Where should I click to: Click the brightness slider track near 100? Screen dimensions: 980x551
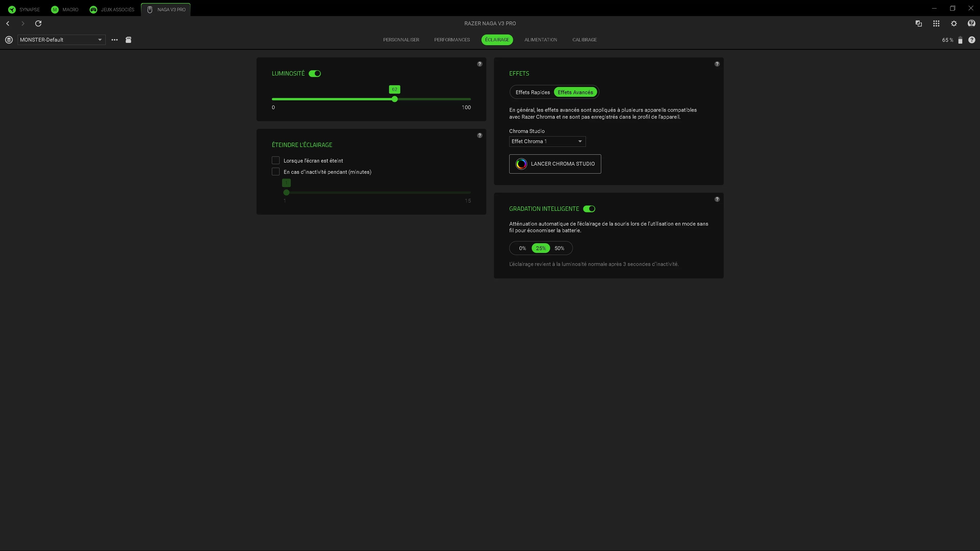click(469, 99)
